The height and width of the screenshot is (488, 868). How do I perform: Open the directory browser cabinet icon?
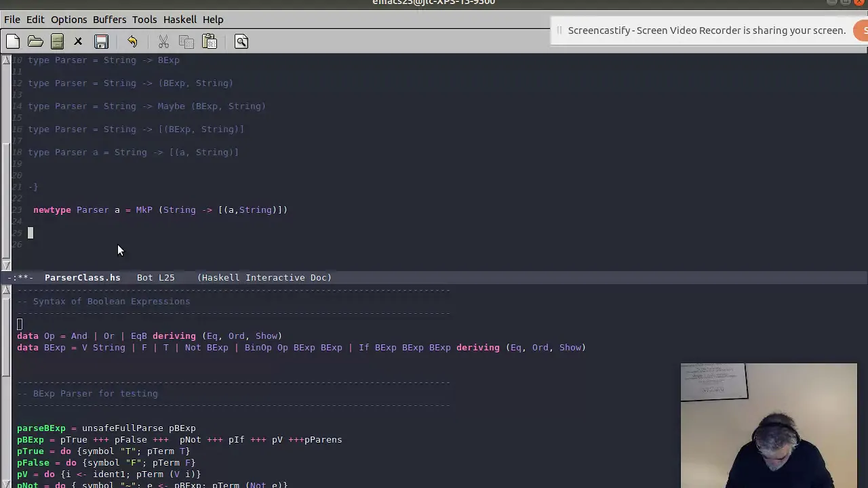57,42
